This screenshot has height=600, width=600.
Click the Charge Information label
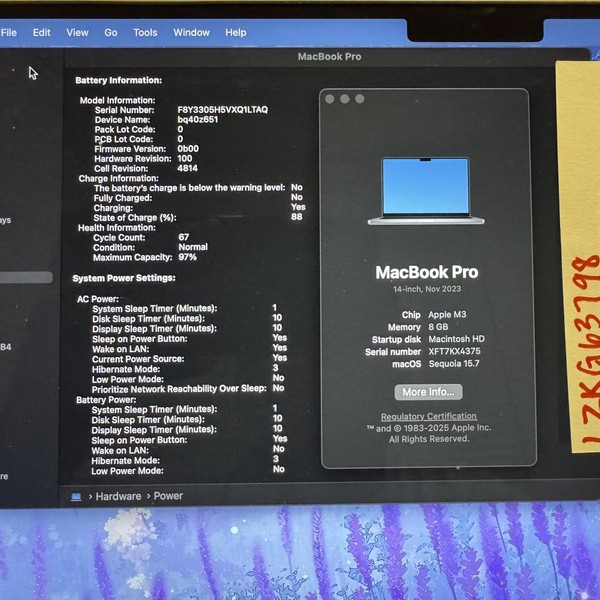119,178
